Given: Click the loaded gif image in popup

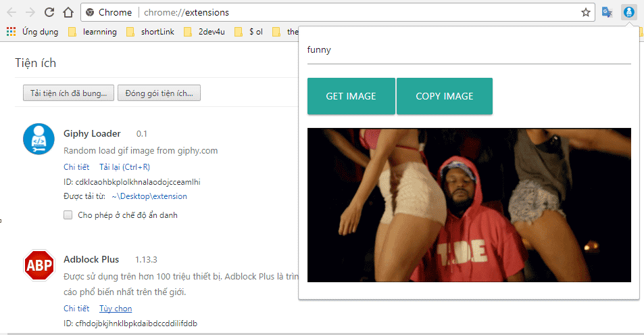Looking at the screenshot, I should [x=469, y=205].
